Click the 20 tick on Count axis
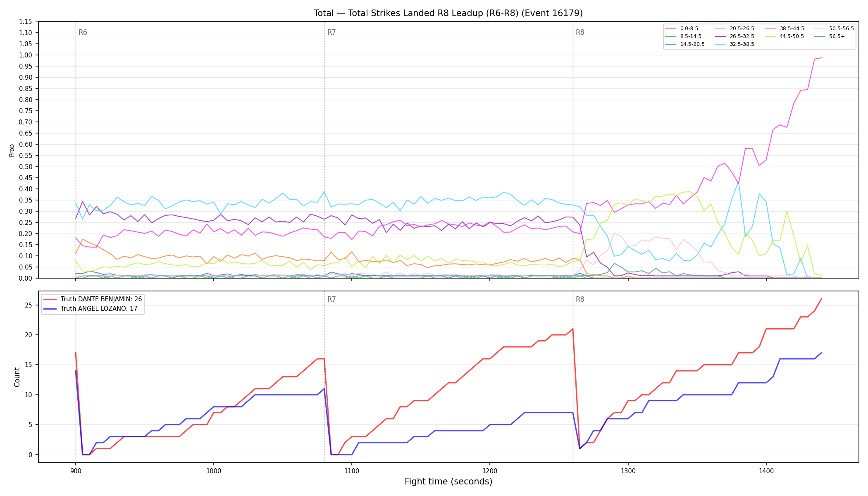Viewport: 868px width, 496px height. (x=29, y=335)
